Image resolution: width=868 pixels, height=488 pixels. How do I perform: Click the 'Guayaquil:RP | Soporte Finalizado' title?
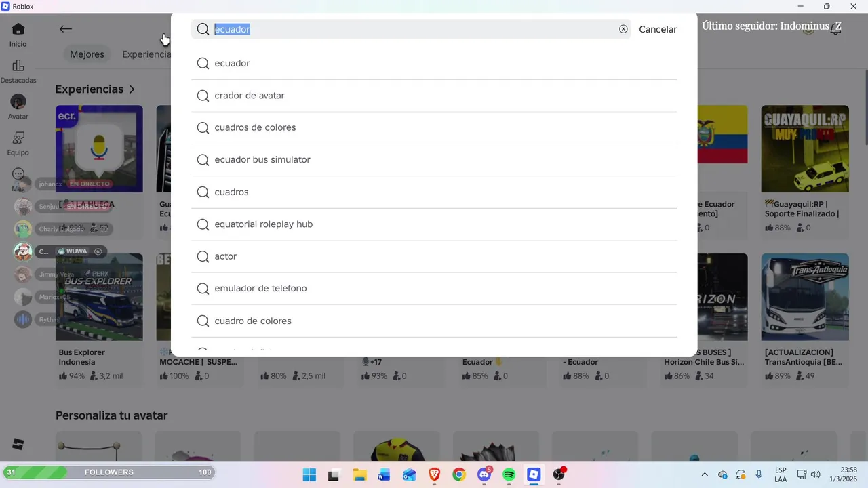click(802, 209)
